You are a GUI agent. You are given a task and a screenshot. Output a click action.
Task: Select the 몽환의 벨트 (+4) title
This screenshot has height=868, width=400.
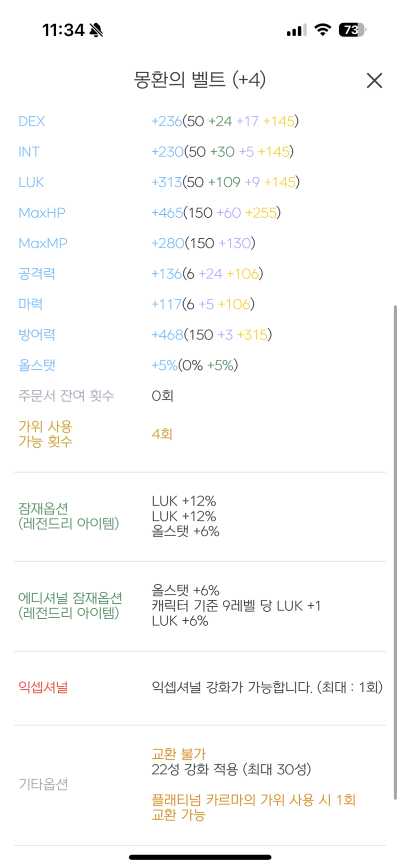pyautogui.click(x=199, y=80)
